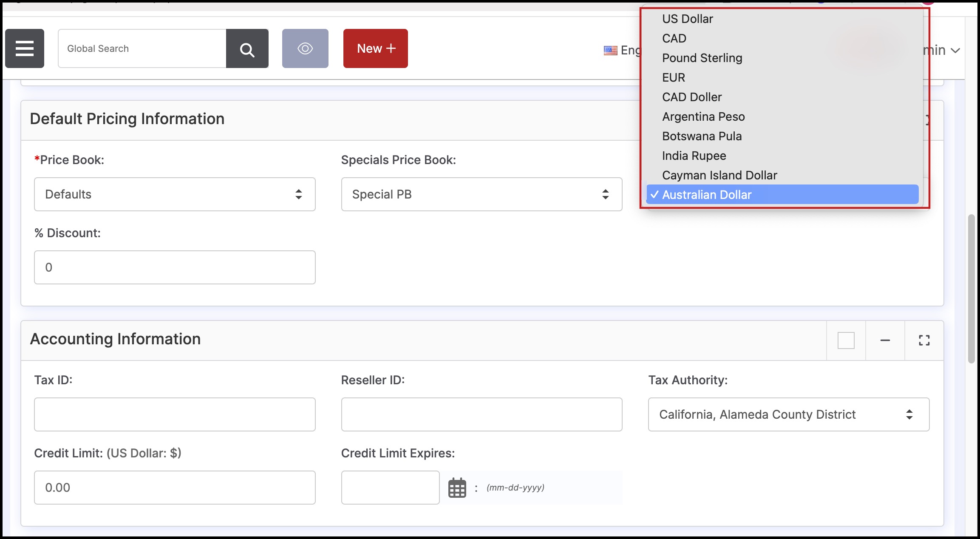Open the Specials Price Book dropdown
980x539 pixels.
[x=482, y=194]
